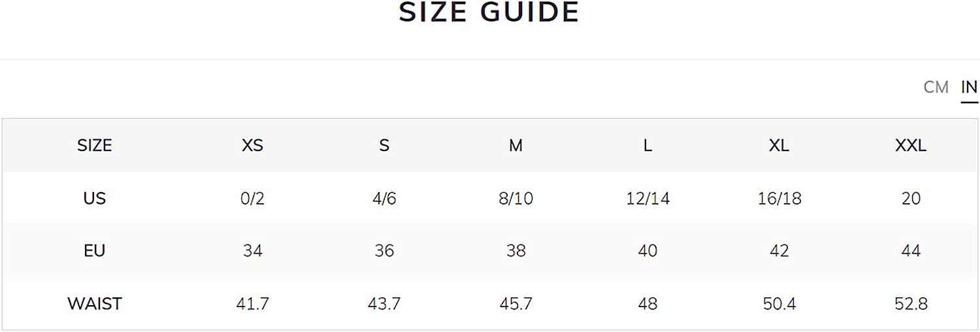
Task: Select the M size column header
Action: click(x=515, y=145)
